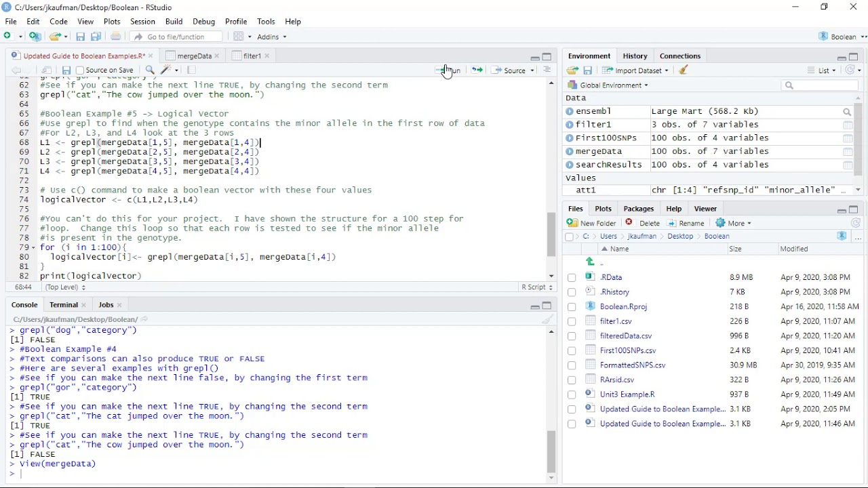The width and height of the screenshot is (868, 488).
Task: Check the box next to .RData
Action: pyautogui.click(x=572, y=278)
